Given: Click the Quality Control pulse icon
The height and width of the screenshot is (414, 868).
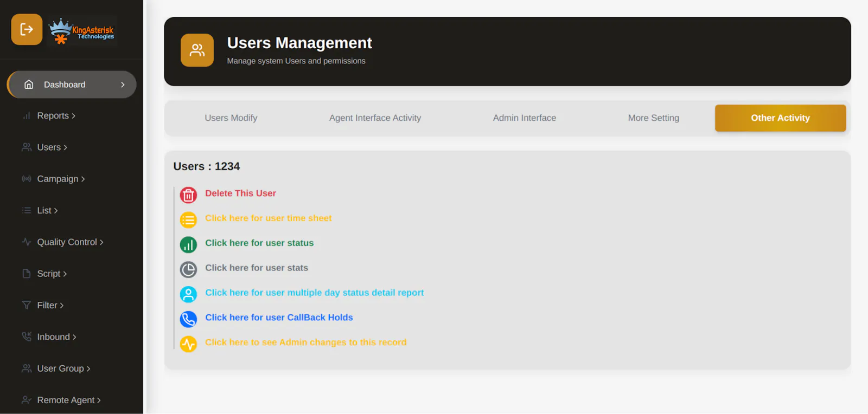Looking at the screenshot, I should [x=27, y=242].
